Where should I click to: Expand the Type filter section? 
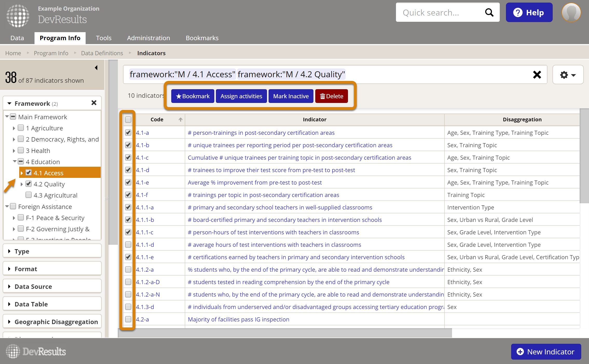pos(22,251)
